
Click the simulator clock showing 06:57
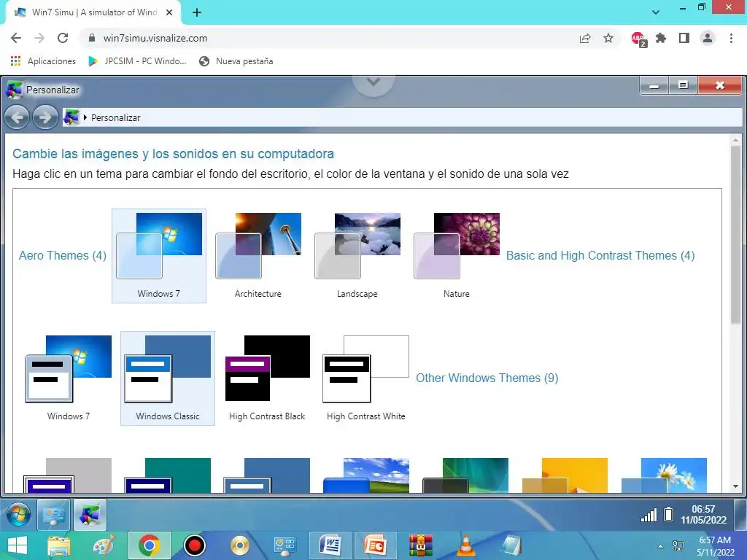(x=703, y=515)
